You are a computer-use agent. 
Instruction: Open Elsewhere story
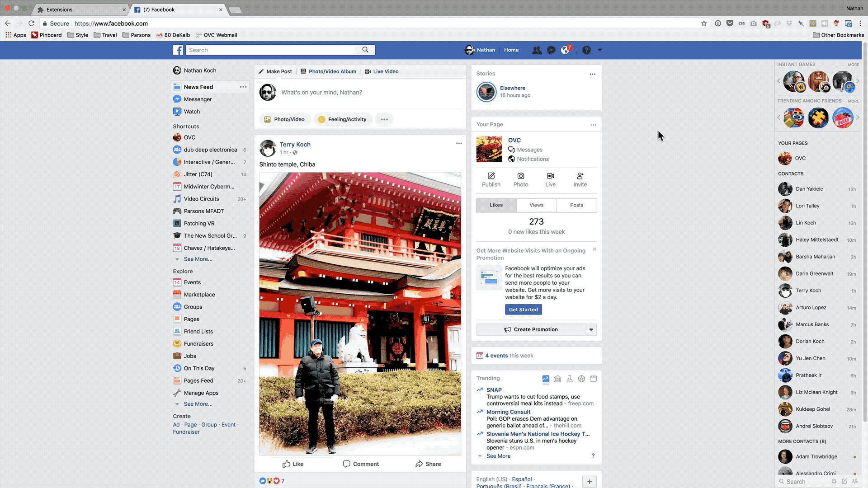tap(512, 88)
